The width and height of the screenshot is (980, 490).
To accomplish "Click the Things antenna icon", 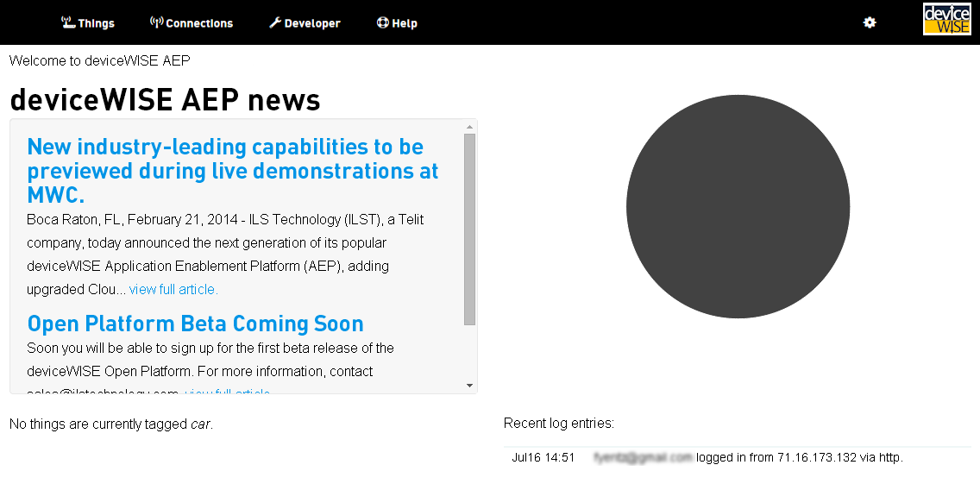I will [68, 22].
